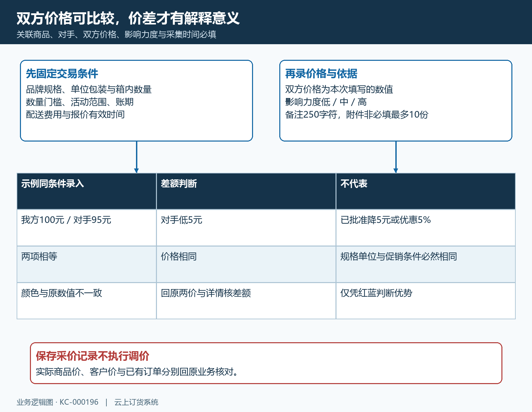The image size is (532, 412).
Task: Select cell 价格相同
Action: tap(246, 264)
